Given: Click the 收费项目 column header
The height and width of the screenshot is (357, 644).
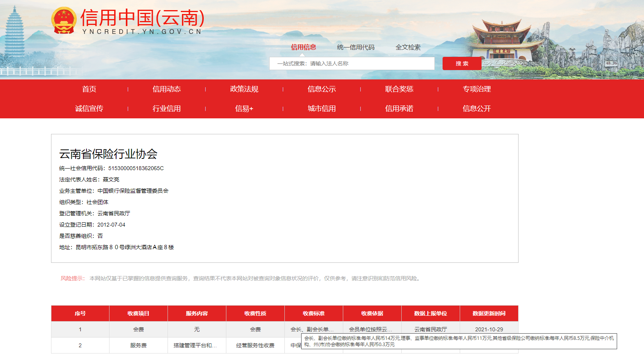Looking at the screenshot, I should tap(138, 313).
